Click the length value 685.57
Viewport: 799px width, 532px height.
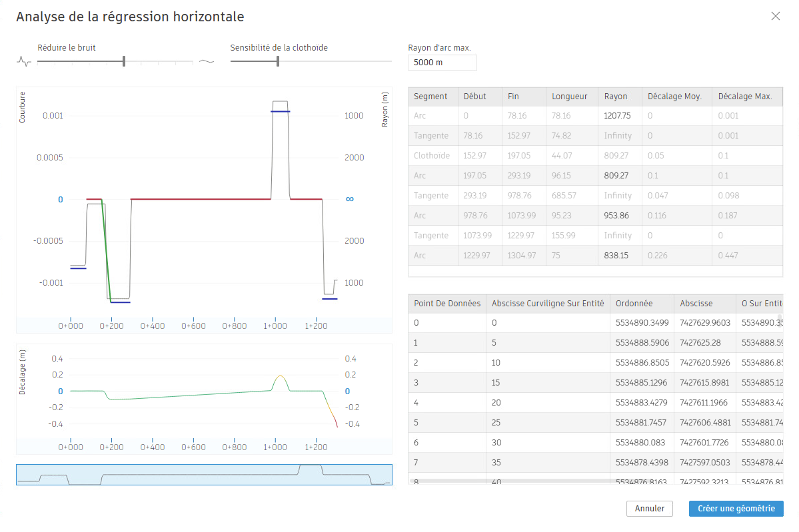click(x=564, y=196)
